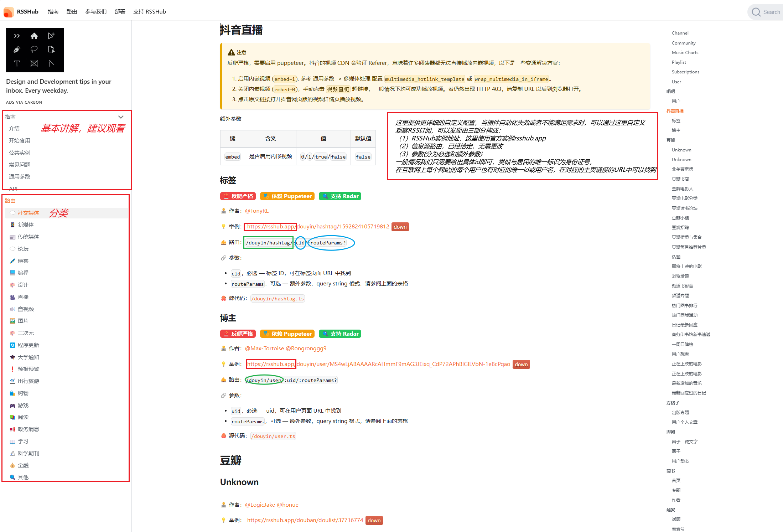Open the /douyin/hashtag.ts source code link
The image size is (783, 532).
click(278, 299)
